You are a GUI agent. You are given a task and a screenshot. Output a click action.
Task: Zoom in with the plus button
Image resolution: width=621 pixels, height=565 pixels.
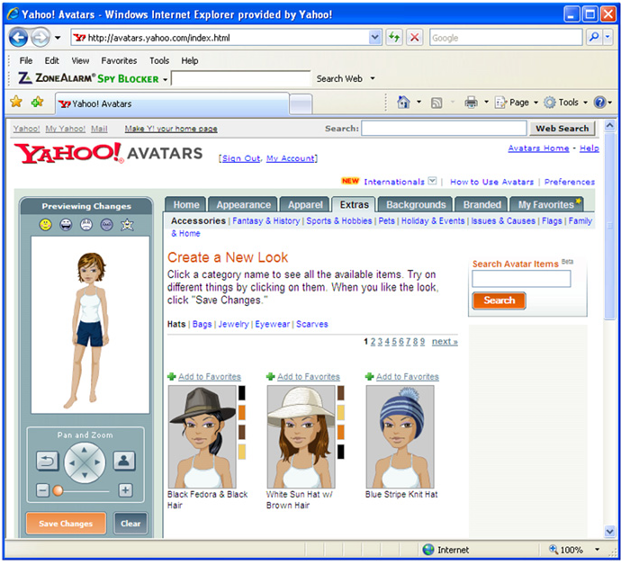(x=125, y=491)
